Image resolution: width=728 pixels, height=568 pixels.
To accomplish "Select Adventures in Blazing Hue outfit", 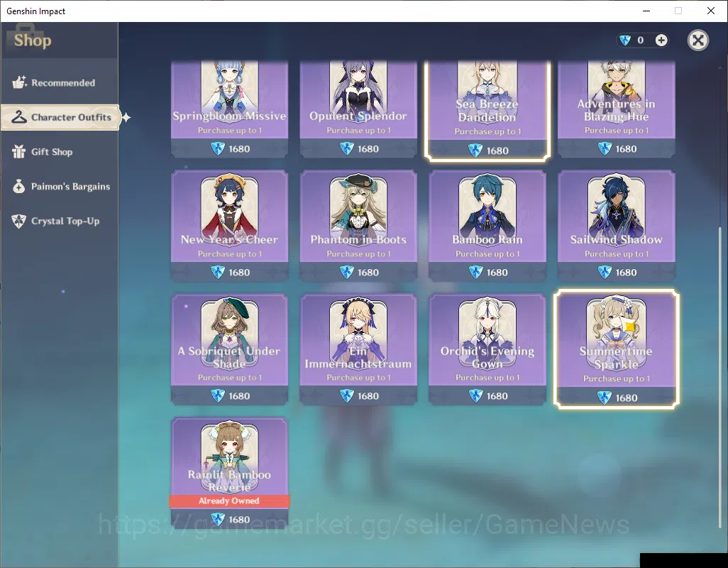I will click(x=616, y=109).
